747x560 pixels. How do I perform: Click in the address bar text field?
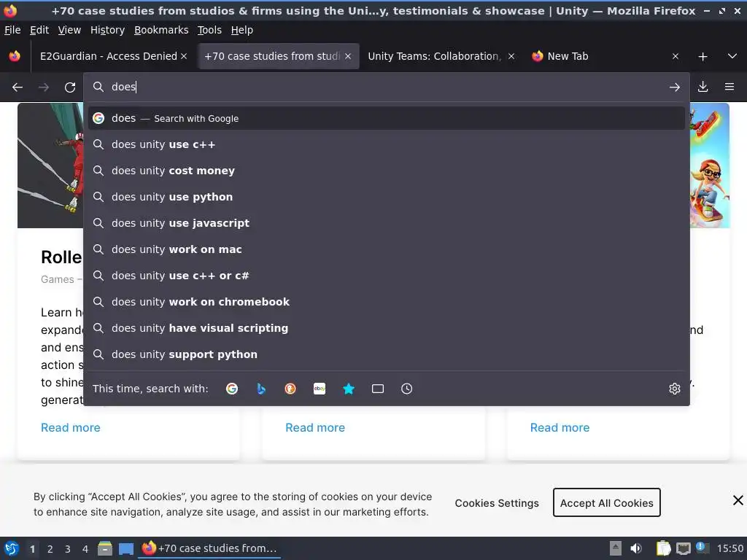pos(386,87)
